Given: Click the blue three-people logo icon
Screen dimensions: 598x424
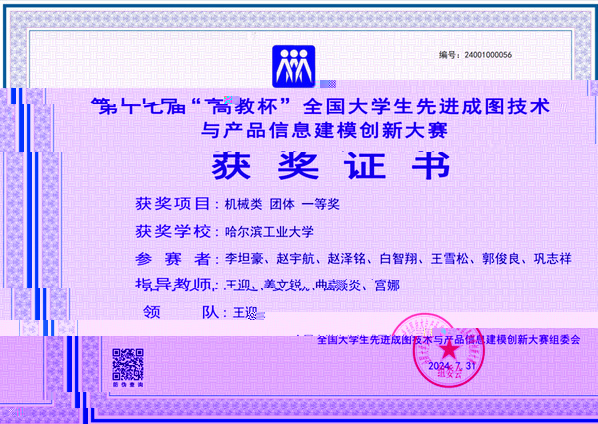Looking at the screenshot, I should pyautogui.click(x=293, y=66).
